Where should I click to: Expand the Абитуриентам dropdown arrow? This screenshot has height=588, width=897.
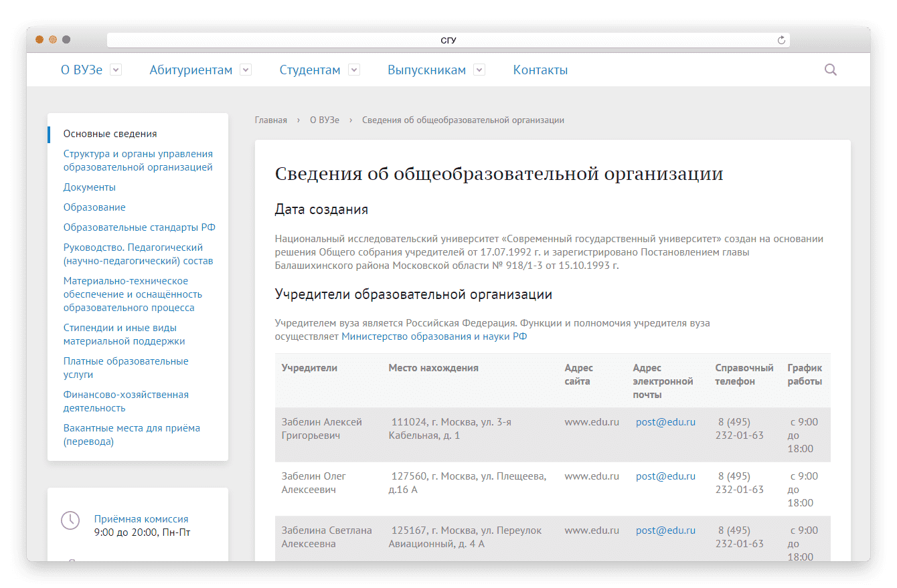coord(246,70)
